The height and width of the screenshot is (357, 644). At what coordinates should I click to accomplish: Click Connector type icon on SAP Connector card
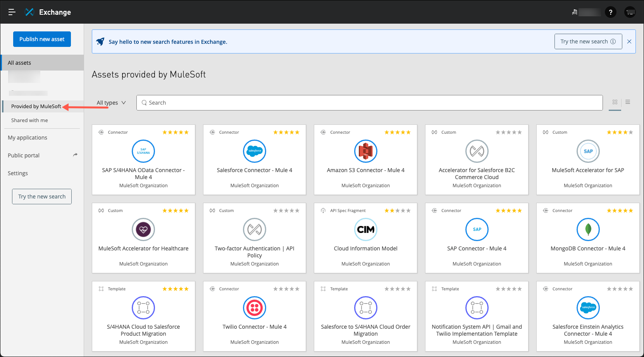click(x=434, y=210)
